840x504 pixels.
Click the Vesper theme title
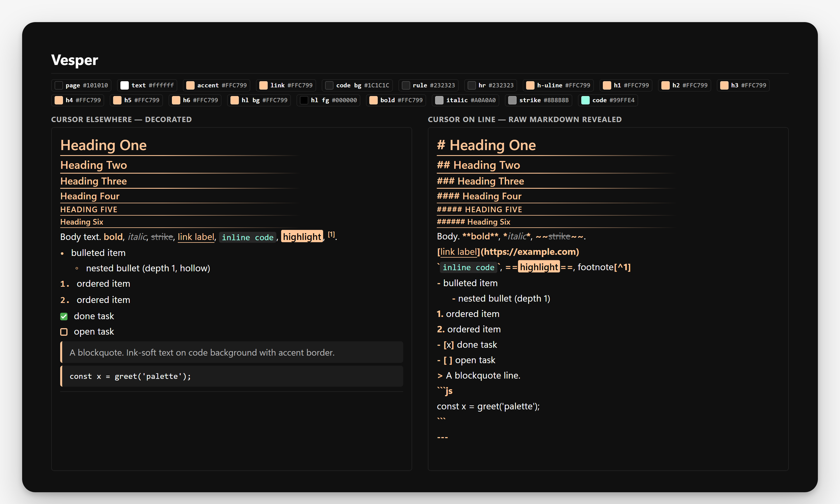pyautogui.click(x=75, y=60)
